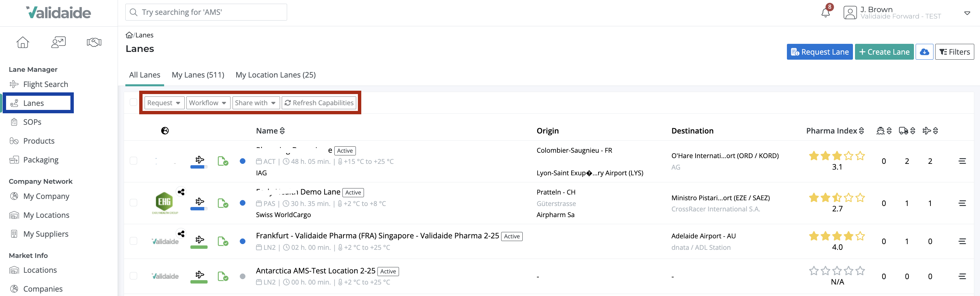Click the J. Brown user avatar icon
The height and width of the screenshot is (296, 980).
pyautogui.click(x=850, y=12)
